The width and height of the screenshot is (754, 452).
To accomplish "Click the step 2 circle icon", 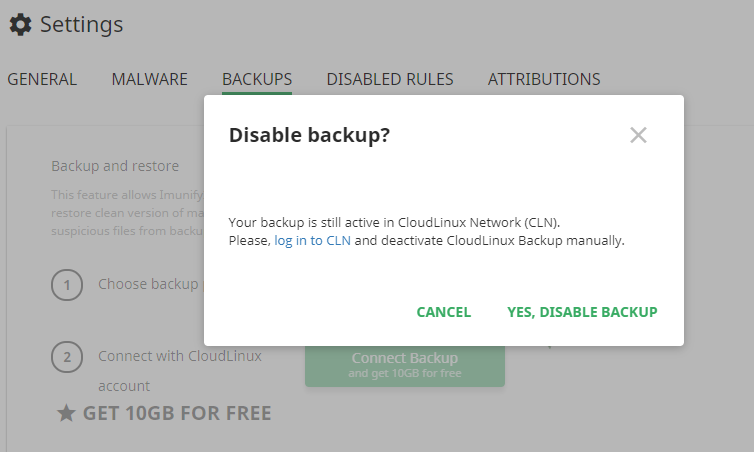I will coord(67,357).
